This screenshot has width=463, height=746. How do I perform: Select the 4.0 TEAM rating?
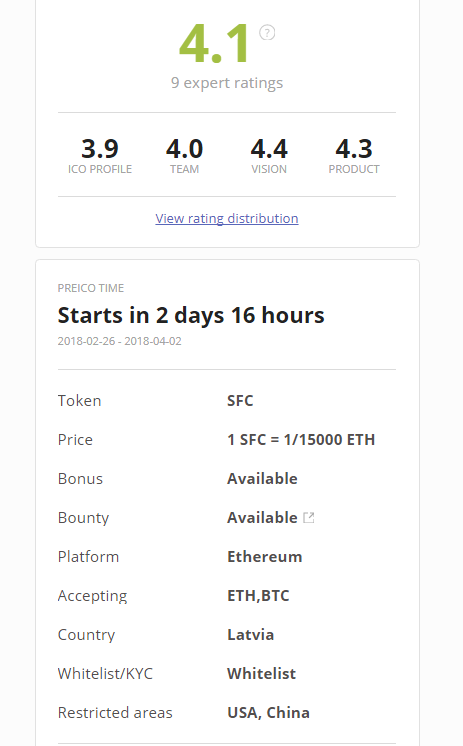185,156
